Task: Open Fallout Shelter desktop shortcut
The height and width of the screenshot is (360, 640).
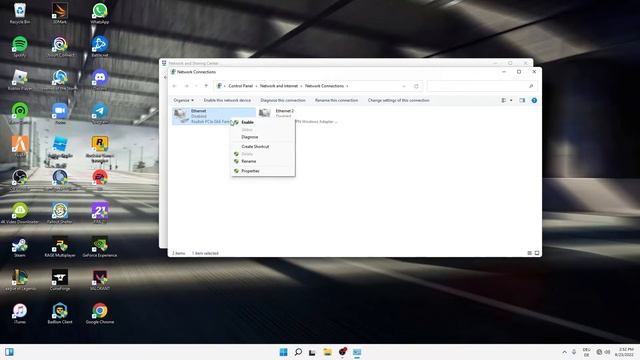Action: [60, 213]
